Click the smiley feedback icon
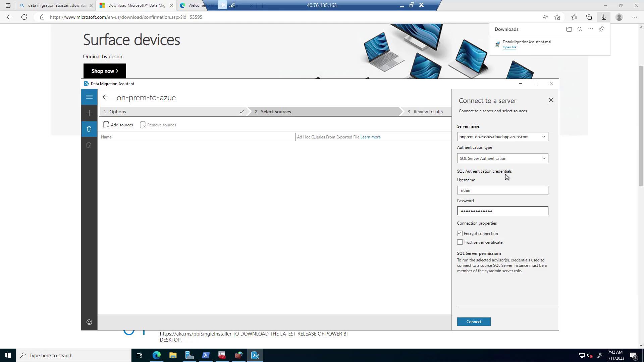644x362 pixels. tap(89, 322)
